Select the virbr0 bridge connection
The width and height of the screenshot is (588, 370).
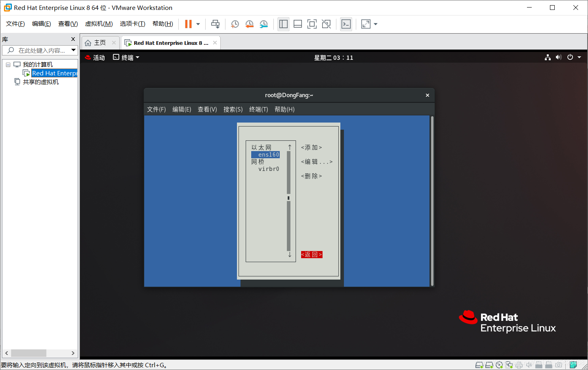[269, 169]
